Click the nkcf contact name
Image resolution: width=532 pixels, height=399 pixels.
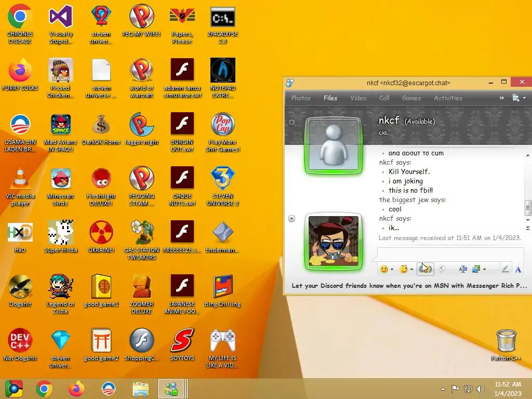(389, 121)
